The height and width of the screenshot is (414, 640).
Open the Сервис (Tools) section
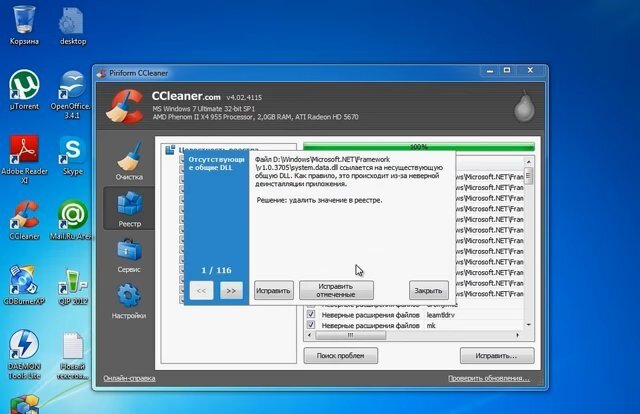point(129,256)
